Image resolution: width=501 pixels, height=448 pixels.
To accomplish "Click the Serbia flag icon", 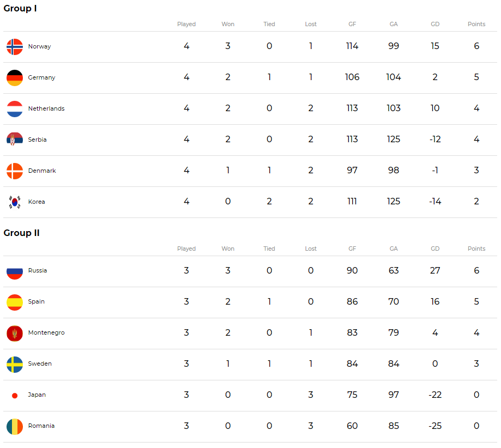I will point(15,140).
